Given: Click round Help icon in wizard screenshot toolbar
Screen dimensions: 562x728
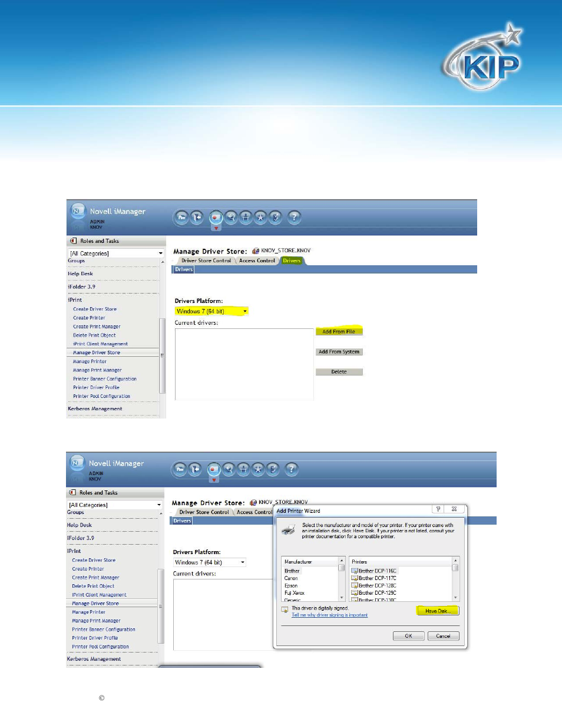Looking at the screenshot, I should [292, 469].
